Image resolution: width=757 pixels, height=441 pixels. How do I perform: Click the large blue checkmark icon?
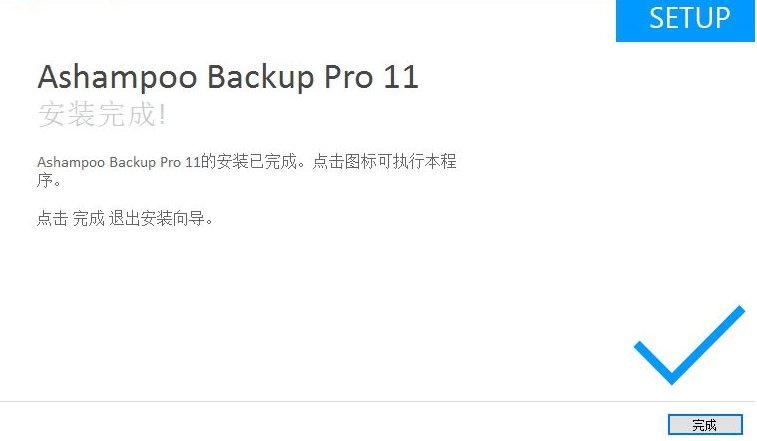pos(689,345)
